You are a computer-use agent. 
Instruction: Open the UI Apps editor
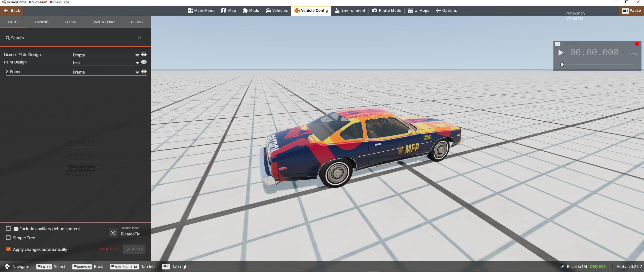[418, 11]
